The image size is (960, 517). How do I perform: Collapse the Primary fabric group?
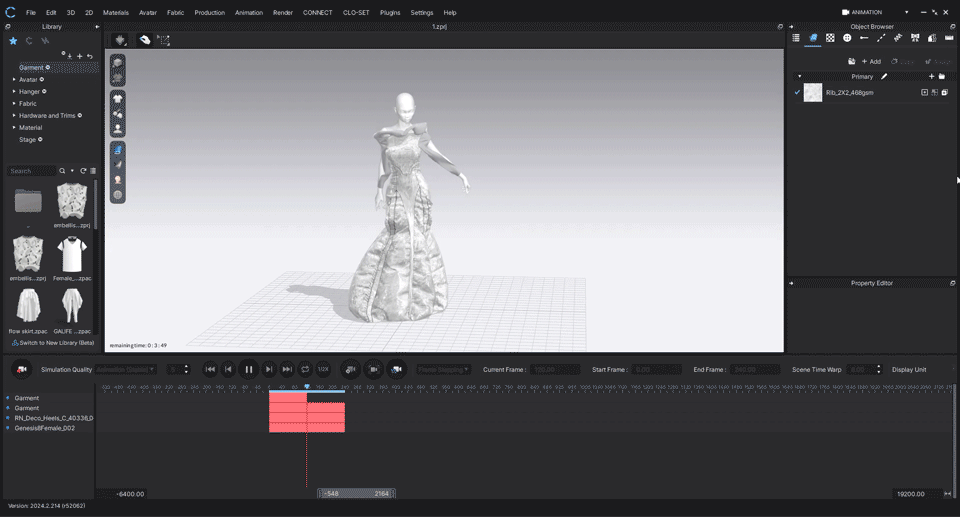coord(799,77)
